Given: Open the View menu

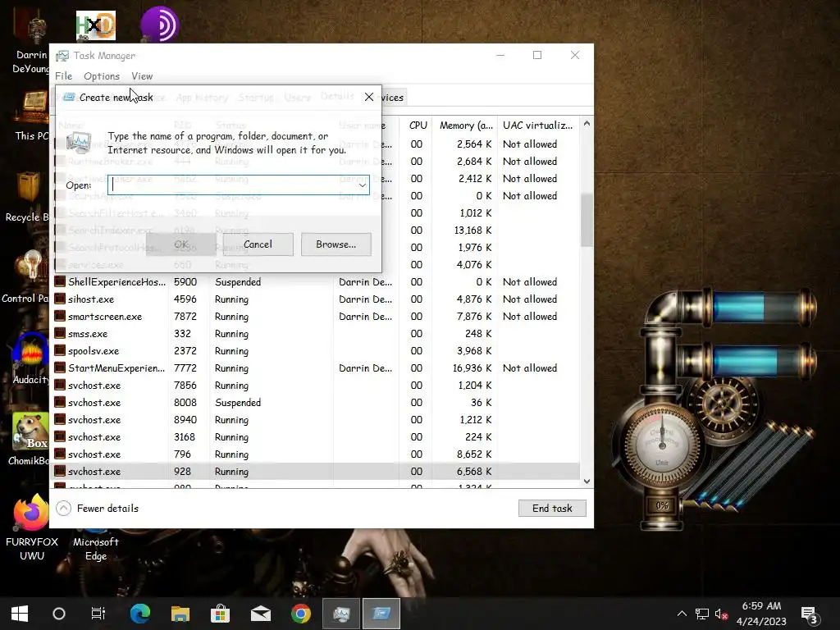Looking at the screenshot, I should tap(142, 76).
